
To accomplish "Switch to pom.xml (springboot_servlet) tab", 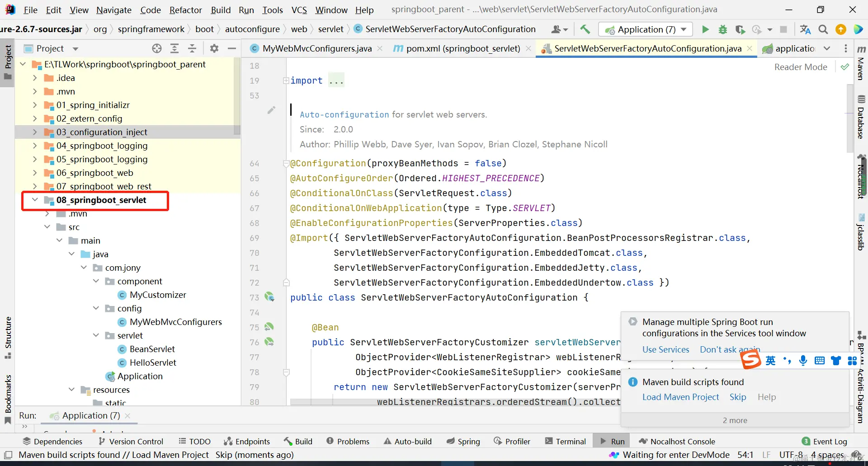I will pyautogui.click(x=463, y=48).
